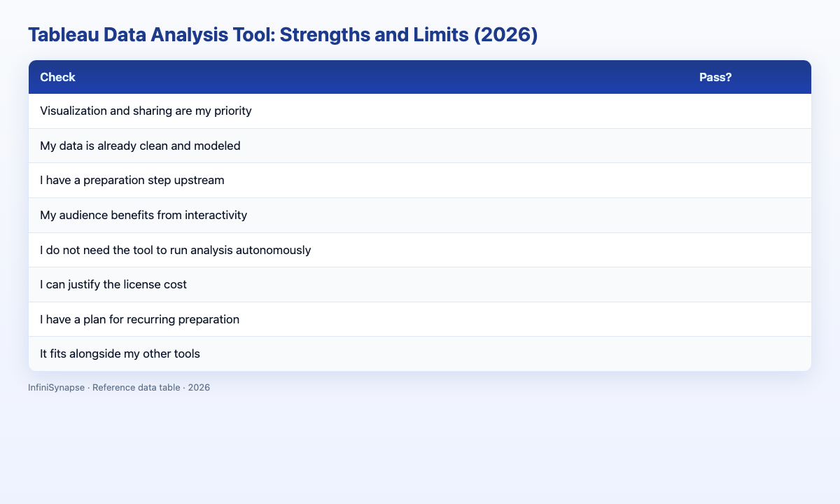The image size is (840, 504).
Task: Select the 'run analysis autonomously' row text
Action: point(176,250)
